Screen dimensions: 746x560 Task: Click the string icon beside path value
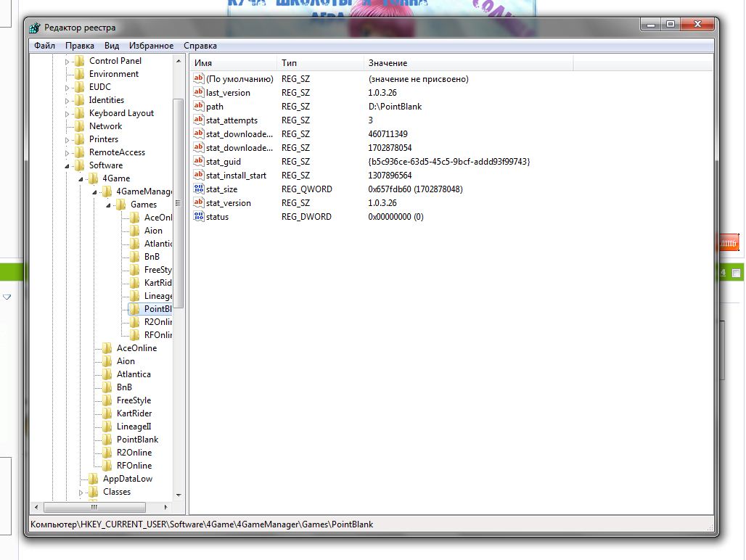(x=199, y=107)
